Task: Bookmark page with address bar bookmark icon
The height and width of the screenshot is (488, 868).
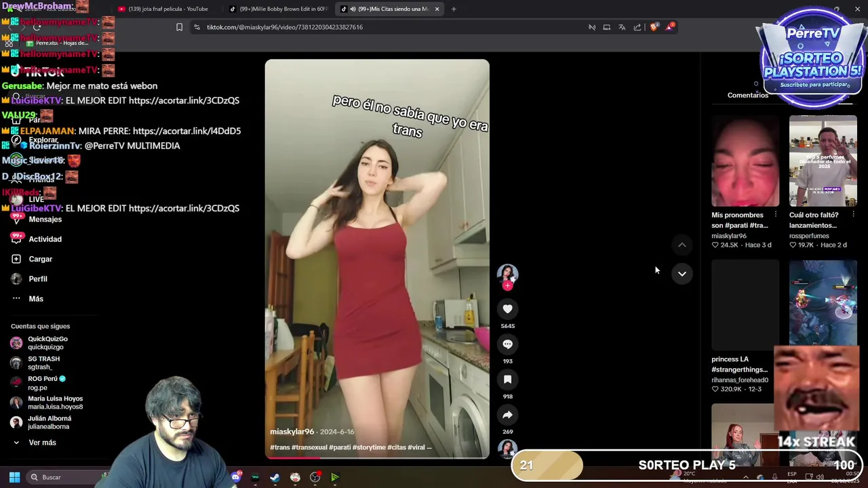Action: click(x=179, y=27)
